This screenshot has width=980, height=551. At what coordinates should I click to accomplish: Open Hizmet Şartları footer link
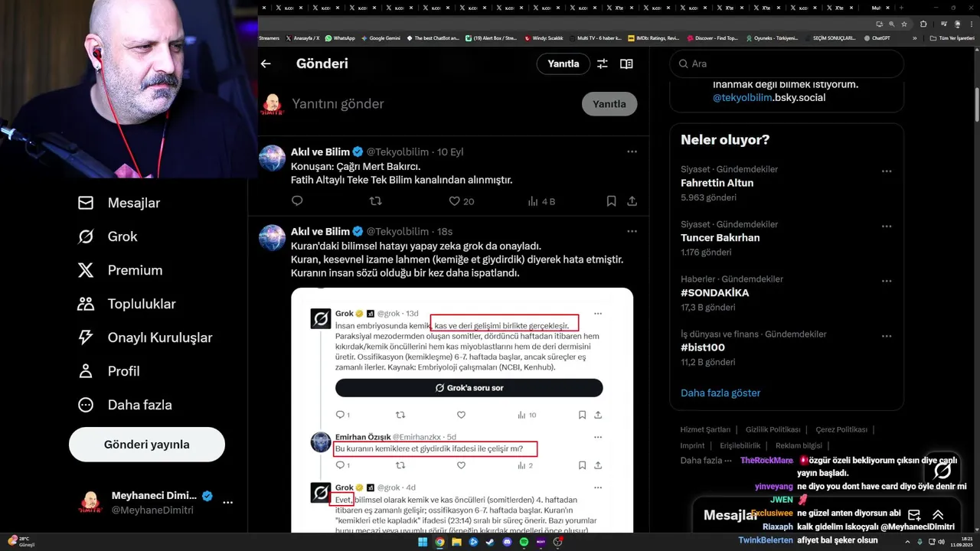(705, 429)
